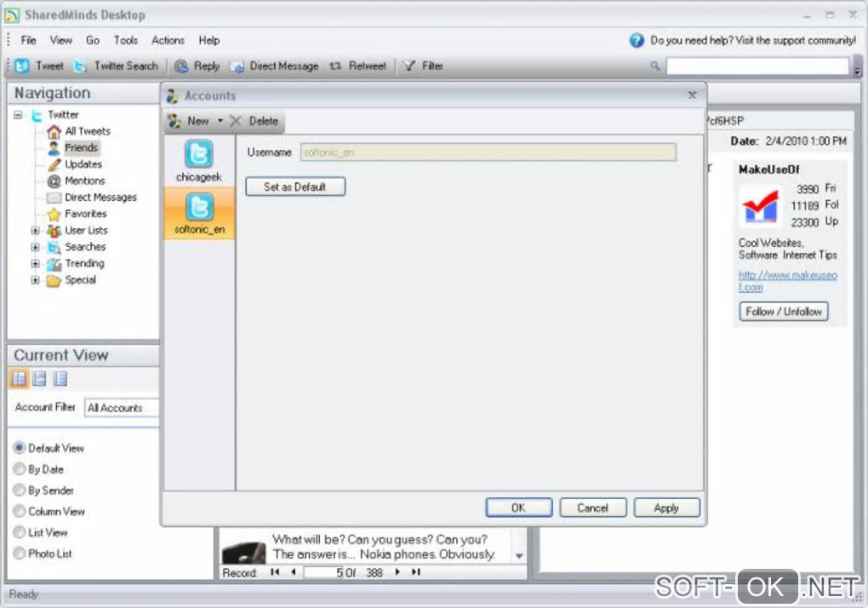Select the List View radio button
Viewport: 868px width, 608px height.
20,532
